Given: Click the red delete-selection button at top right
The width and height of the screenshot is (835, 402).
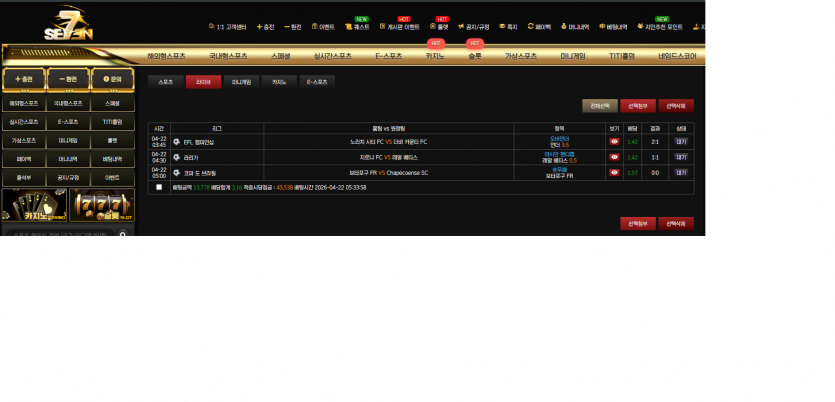Looking at the screenshot, I should (676, 106).
